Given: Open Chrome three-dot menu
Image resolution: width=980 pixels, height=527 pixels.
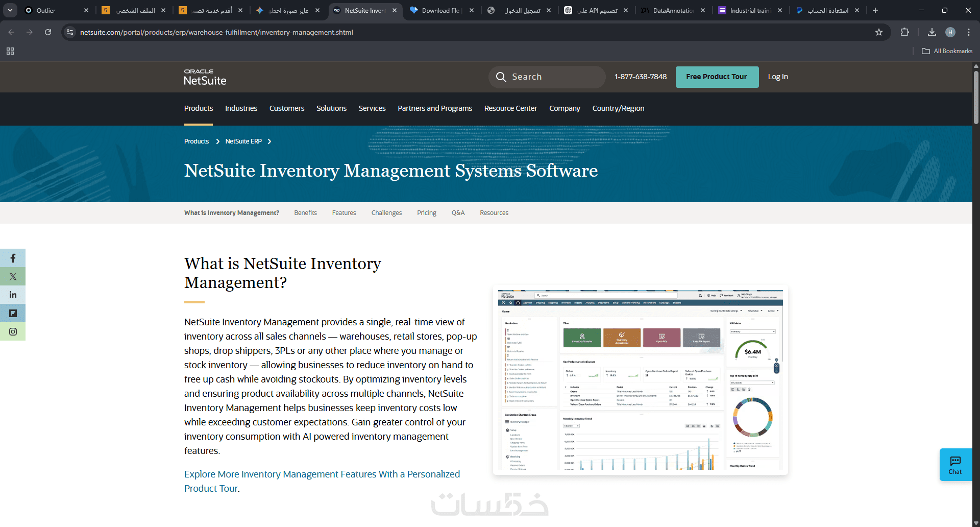Looking at the screenshot, I should pyautogui.click(x=969, y=32).
